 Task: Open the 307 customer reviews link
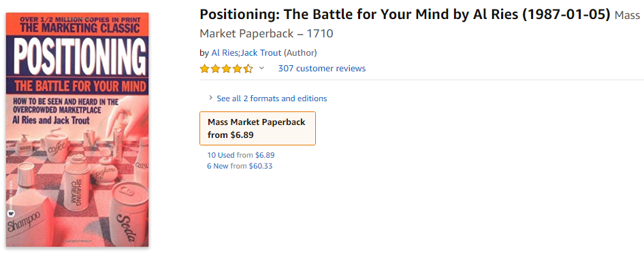point(321,69)
